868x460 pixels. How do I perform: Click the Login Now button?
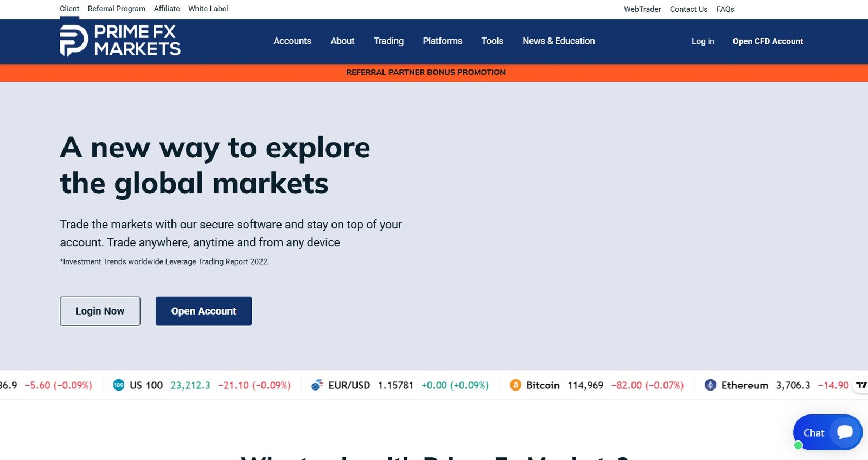click(100, 311)
